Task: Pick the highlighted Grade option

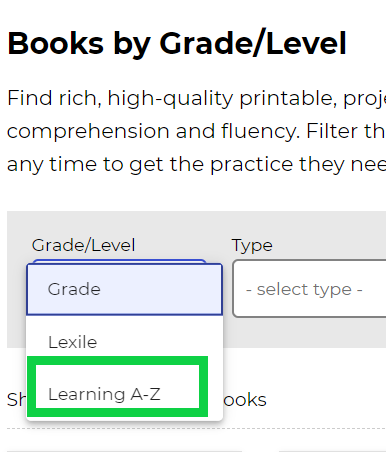Action: click(x=124, y=289)
